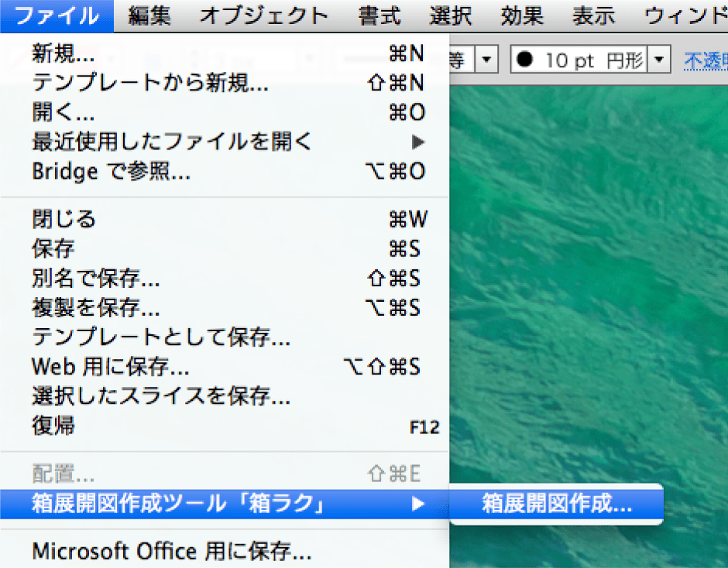Click the black round brush dot icon

click(x=525, y=60)
